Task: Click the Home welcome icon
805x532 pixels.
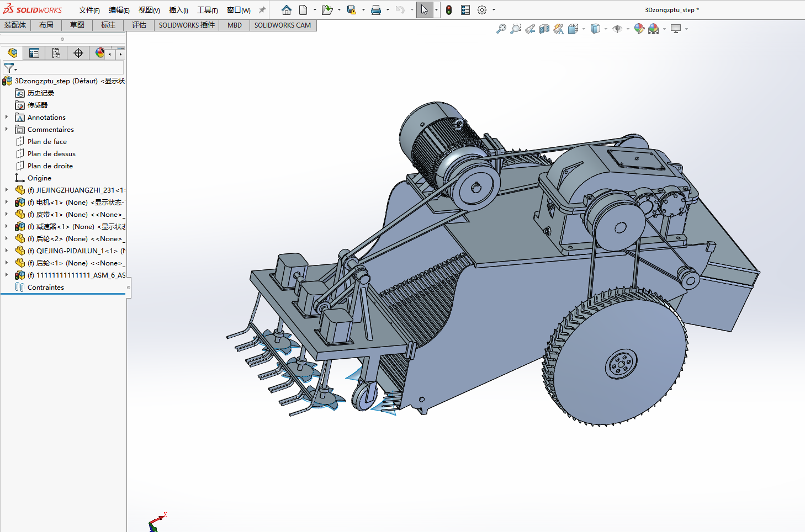Action: tap(286, 10)
